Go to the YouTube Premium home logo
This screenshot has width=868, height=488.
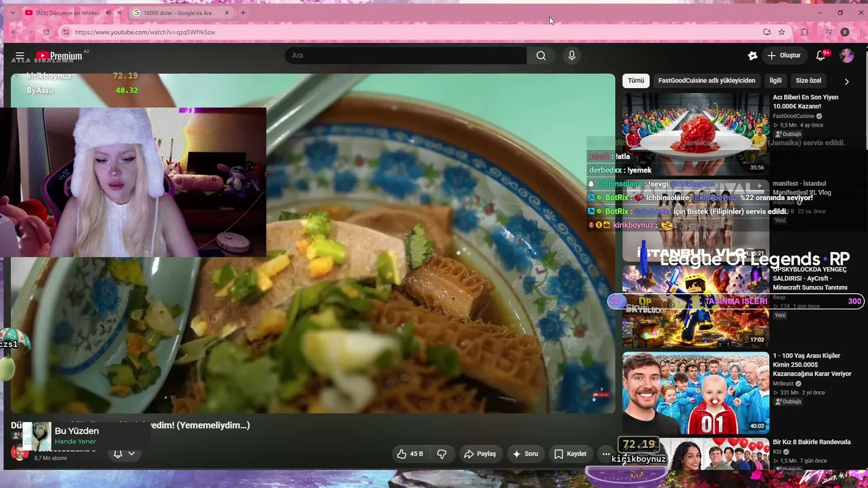(x=60, y=56)
